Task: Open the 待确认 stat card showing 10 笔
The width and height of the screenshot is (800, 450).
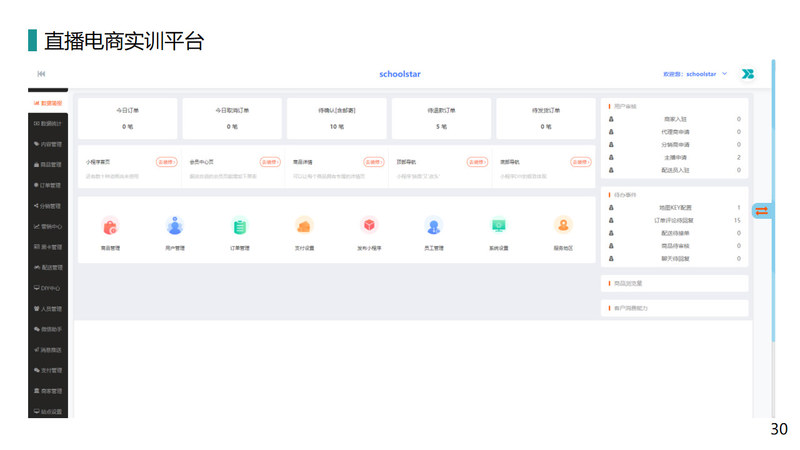Action: (x=337, y=118)
